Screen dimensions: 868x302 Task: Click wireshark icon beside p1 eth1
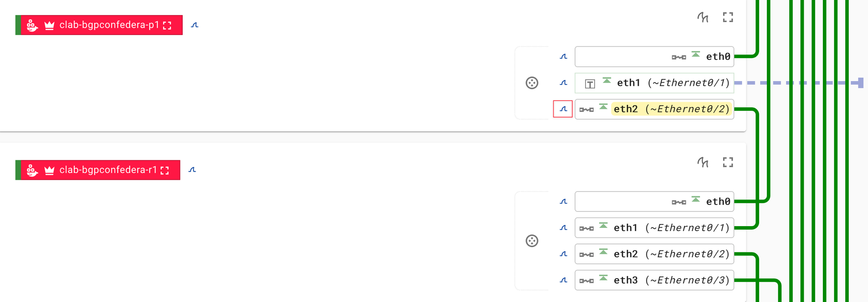[563, 83]
